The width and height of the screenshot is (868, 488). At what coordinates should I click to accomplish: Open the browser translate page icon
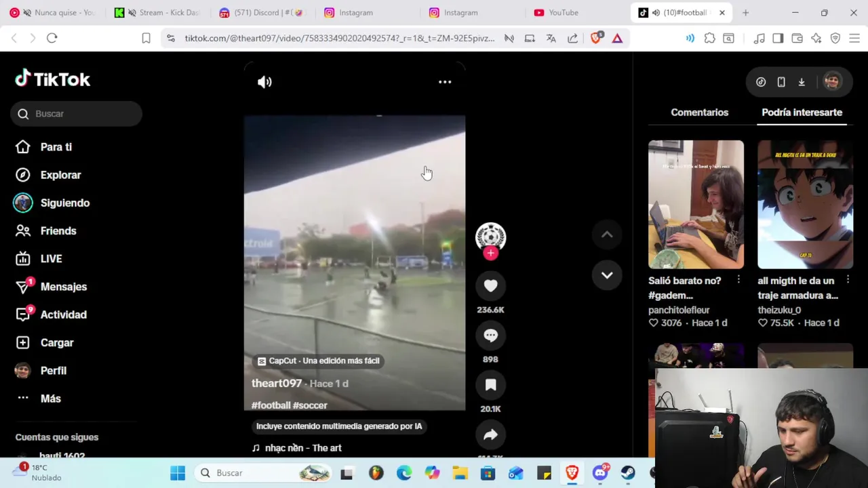click(x=551, y=39)
